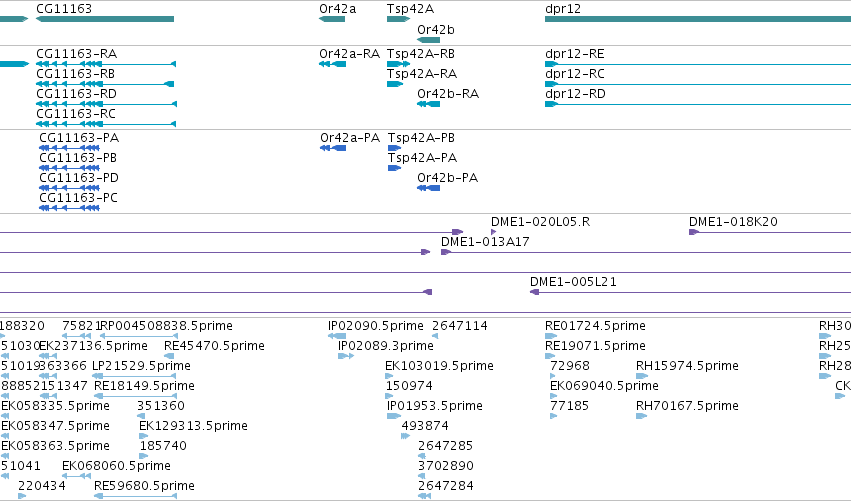Viewport: 851px width, 501px height.
Task: Select transcript Tsp42A-RB
Action: coord(421,54)
